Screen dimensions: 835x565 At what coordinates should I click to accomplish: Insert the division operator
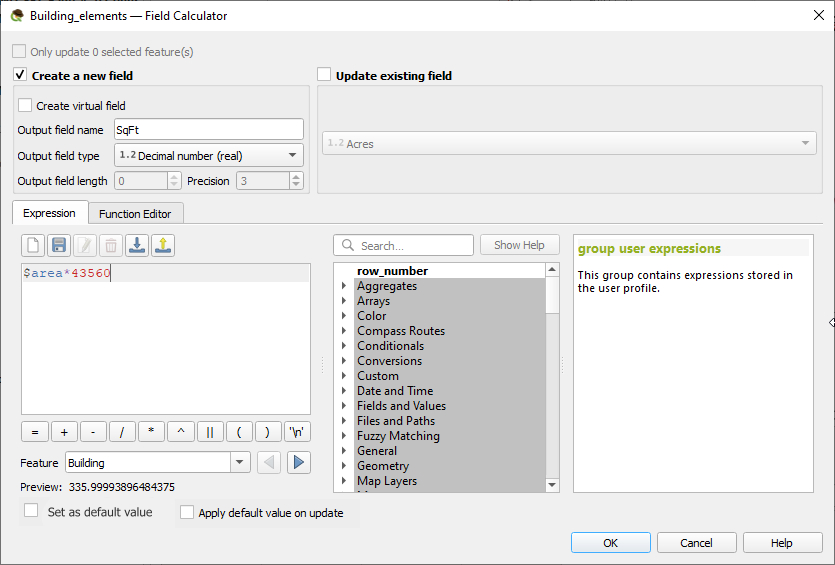[122, 432]
